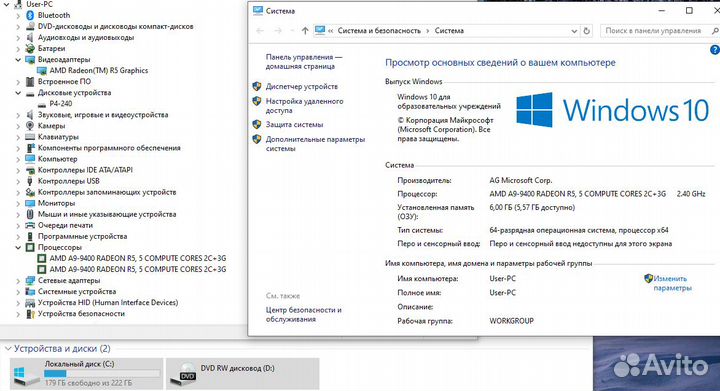Click the Видеоадаптеры display adapter icon

30,59
